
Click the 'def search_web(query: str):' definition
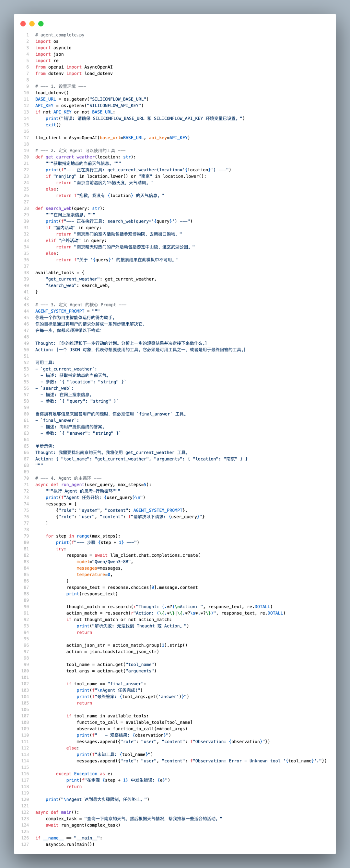pyautogui.click(x=70, y=208)
